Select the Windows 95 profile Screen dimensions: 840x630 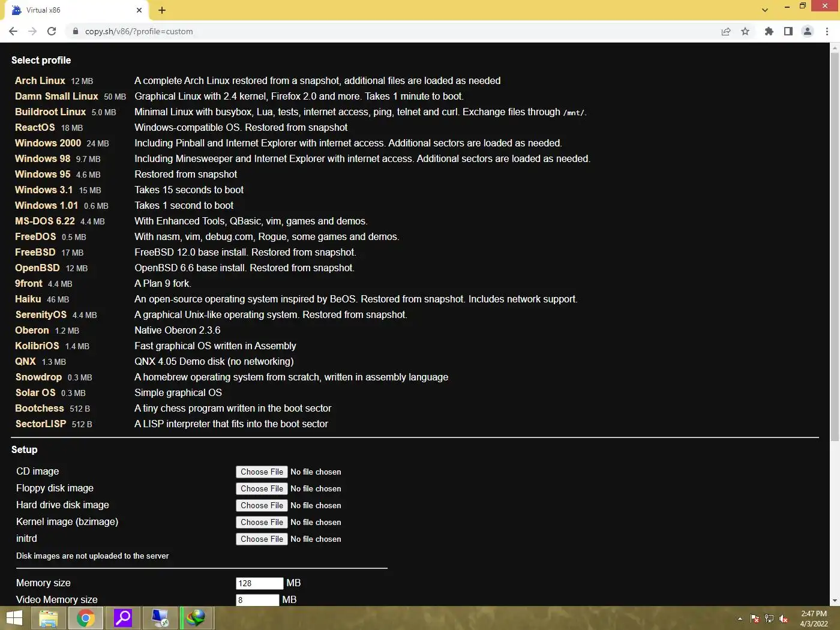pyautogui.click(x=43, y=174)
